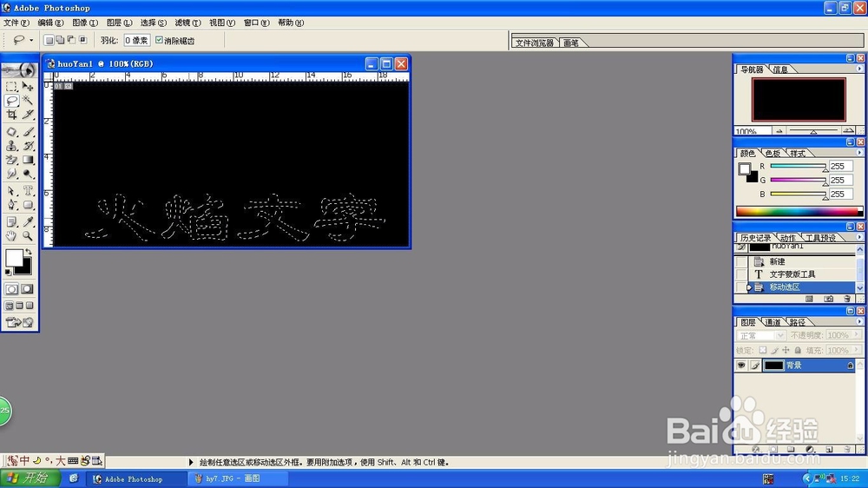Enable Quick Mask mode
868x488 pixels.
27,288
